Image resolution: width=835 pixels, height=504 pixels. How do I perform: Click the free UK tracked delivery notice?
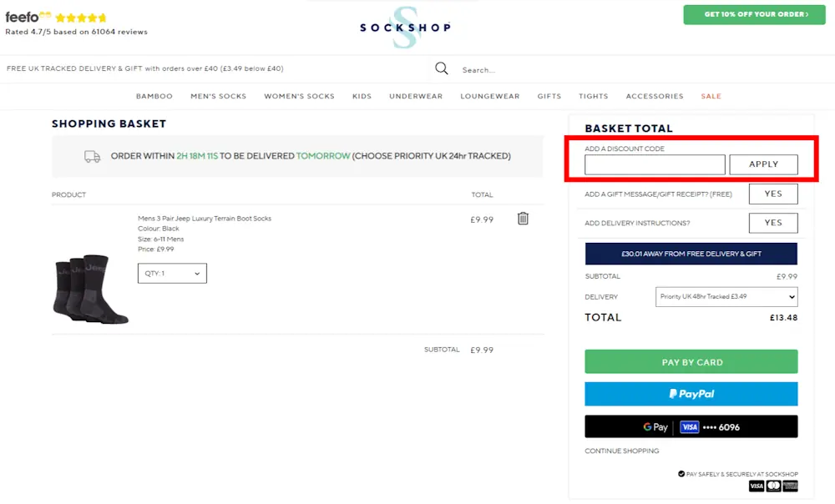point(144,68)
